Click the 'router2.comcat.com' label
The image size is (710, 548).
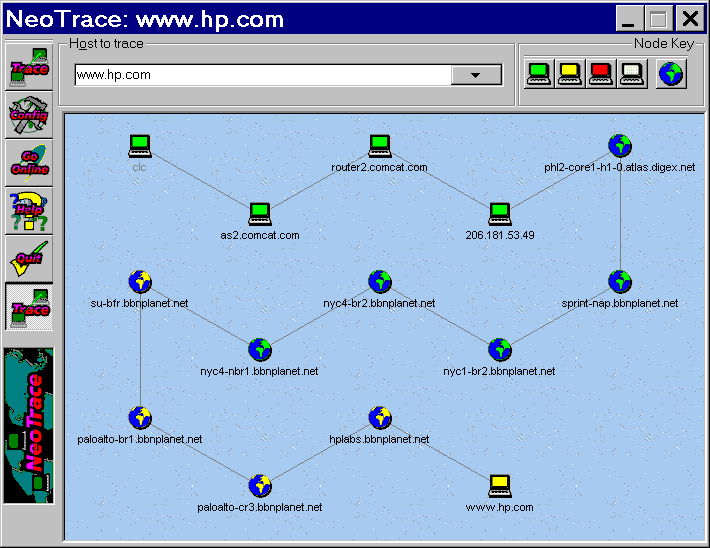click(379, 168)
